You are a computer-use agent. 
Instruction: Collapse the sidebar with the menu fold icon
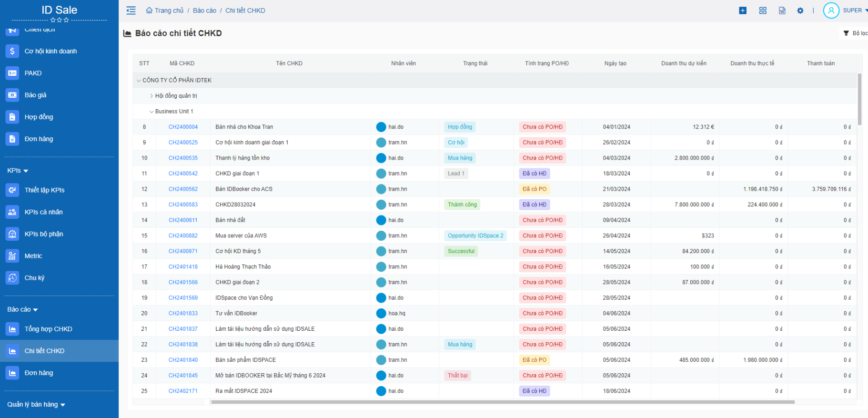pos(131,10)
